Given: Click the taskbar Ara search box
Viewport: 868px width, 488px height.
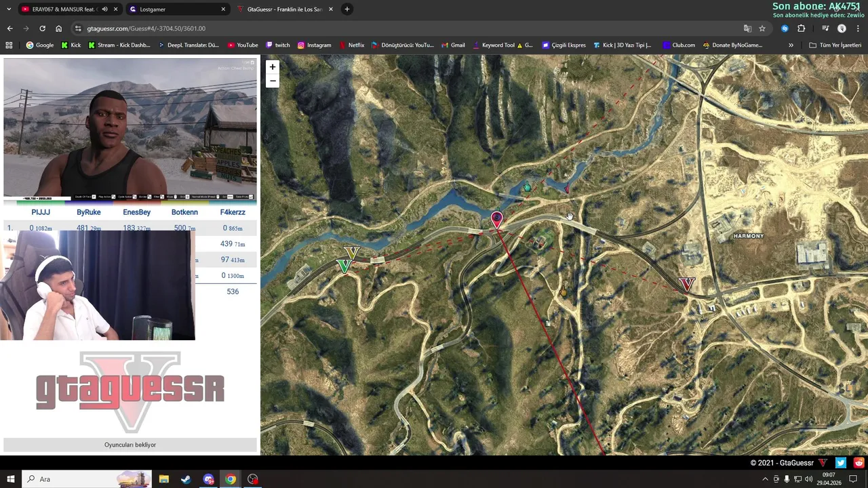Looking at the screenshot, I should click(x=87, y=479).
